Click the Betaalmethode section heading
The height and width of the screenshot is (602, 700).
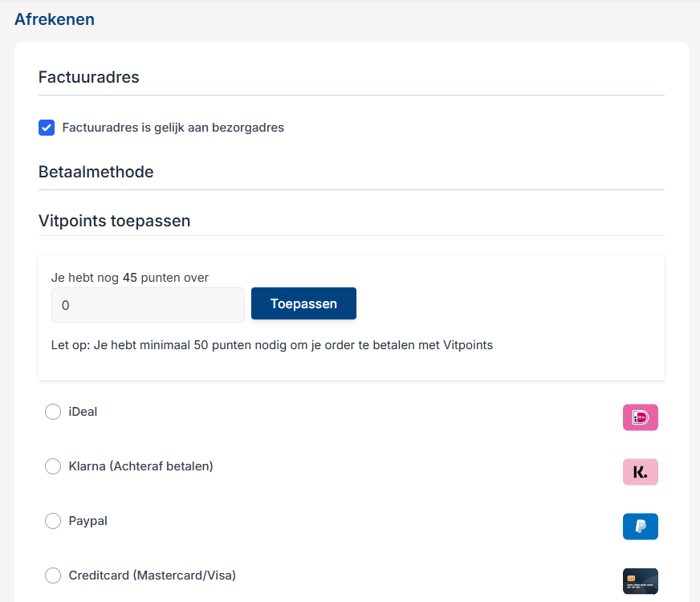96,172
